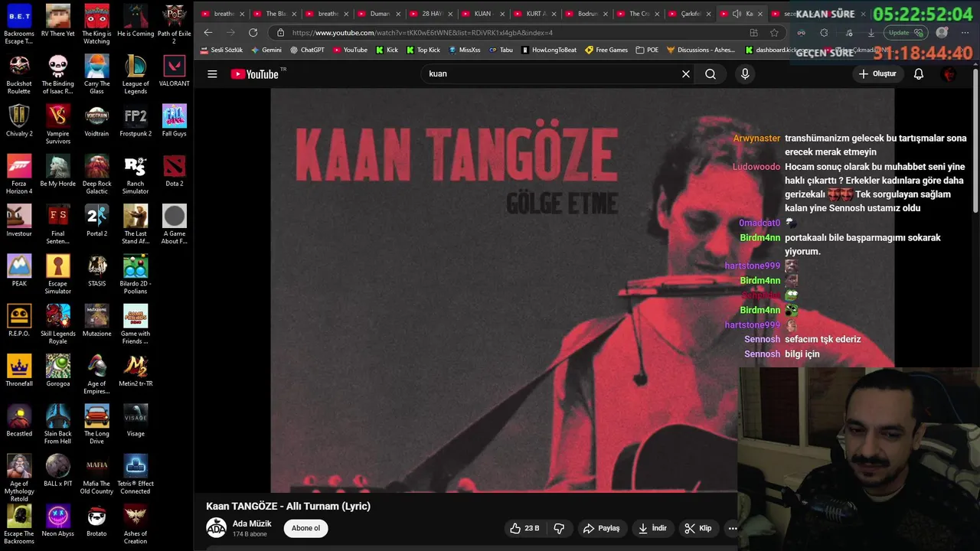Switch to the Duman browser tab

tap(380, 14)
